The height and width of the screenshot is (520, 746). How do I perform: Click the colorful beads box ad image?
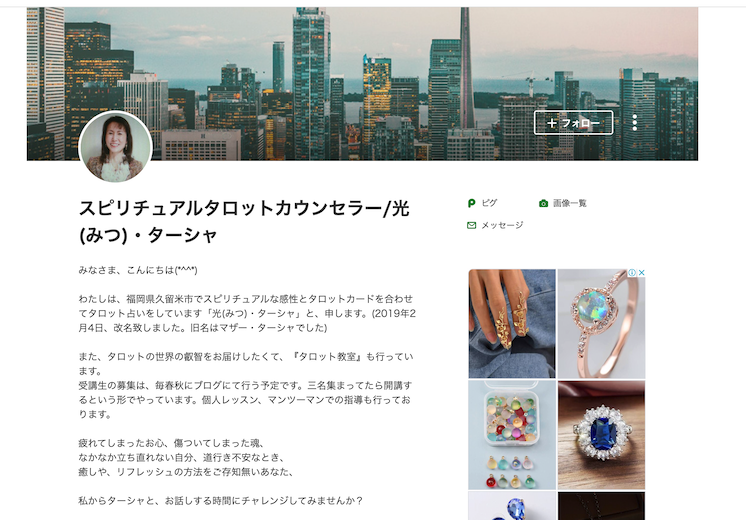tap(512, 435)
